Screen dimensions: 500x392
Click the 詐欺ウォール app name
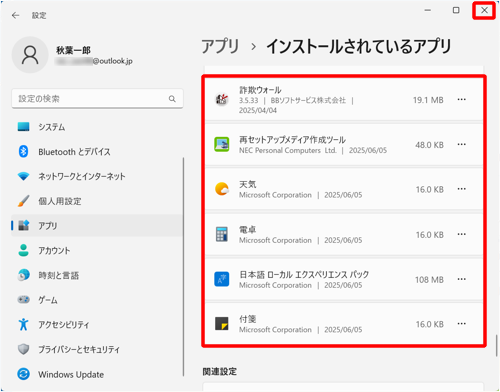click(260, 90)
